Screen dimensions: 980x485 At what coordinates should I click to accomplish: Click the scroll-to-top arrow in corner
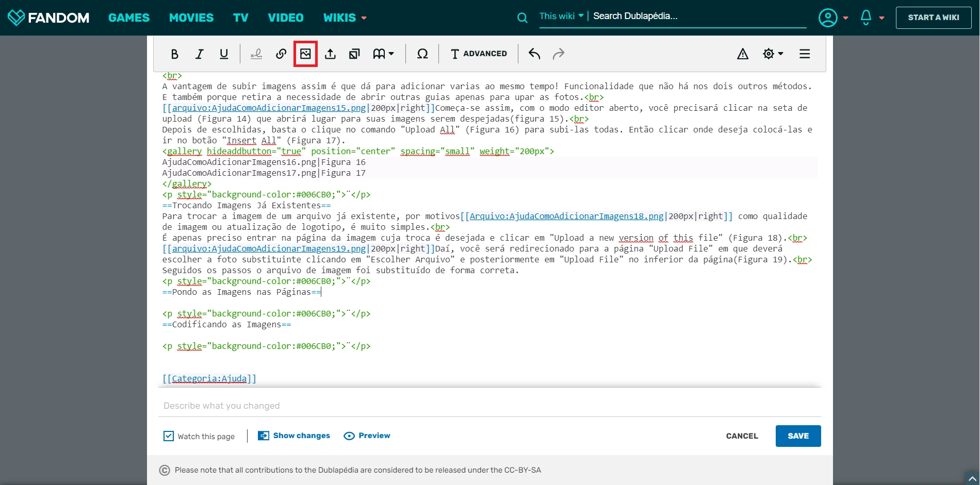(x=972, y=479)
